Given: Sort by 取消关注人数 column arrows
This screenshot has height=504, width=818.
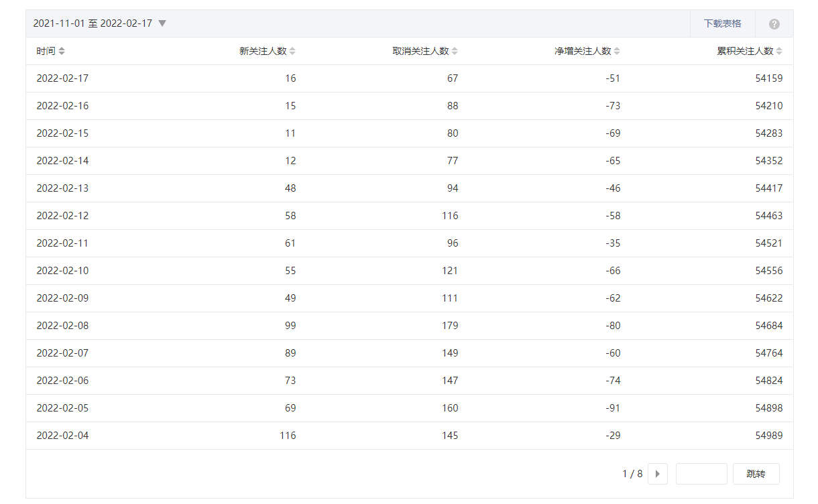Looking at the screenshot, I should click(x=455, y=51).
